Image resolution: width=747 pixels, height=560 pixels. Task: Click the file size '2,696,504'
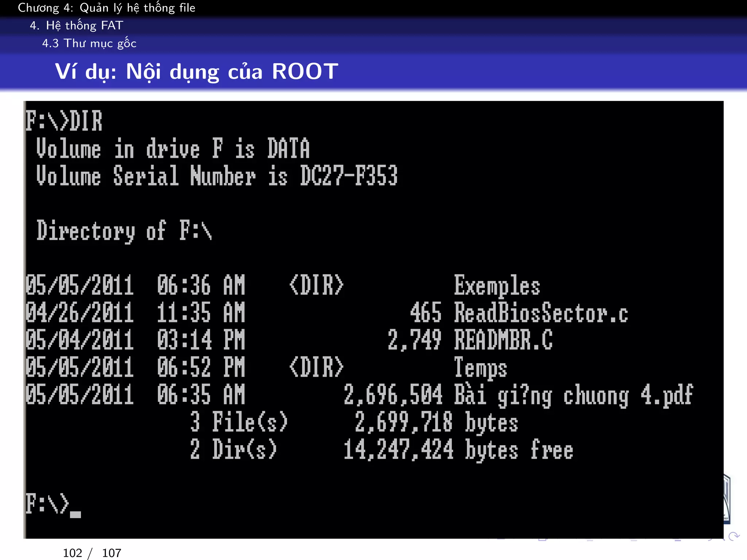tap(393, 395)
